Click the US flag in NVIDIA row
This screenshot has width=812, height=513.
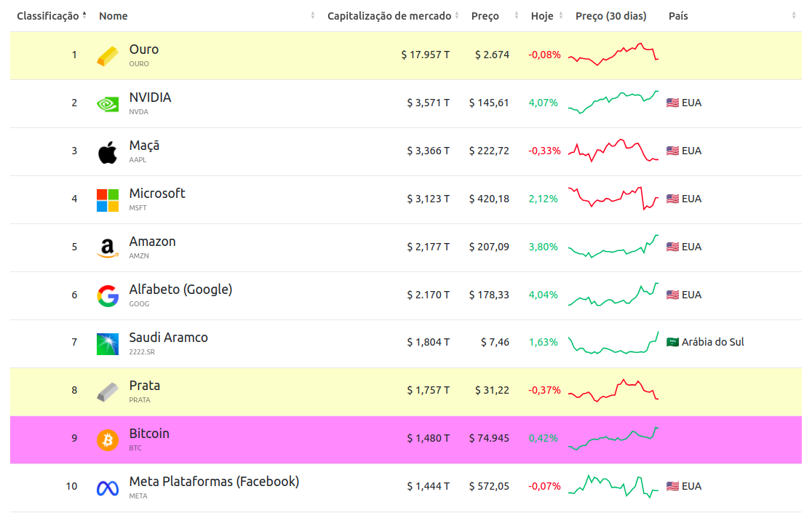[673, 103]
